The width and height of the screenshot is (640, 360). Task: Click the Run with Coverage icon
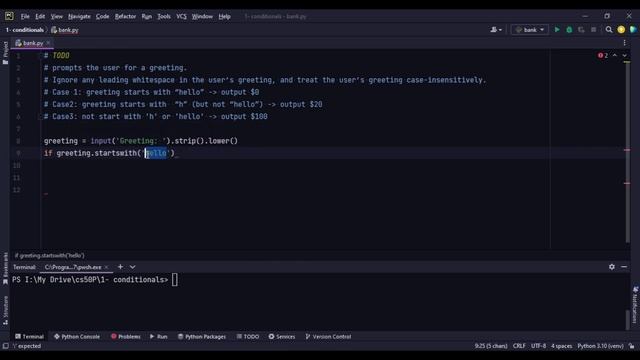(581, 30)
